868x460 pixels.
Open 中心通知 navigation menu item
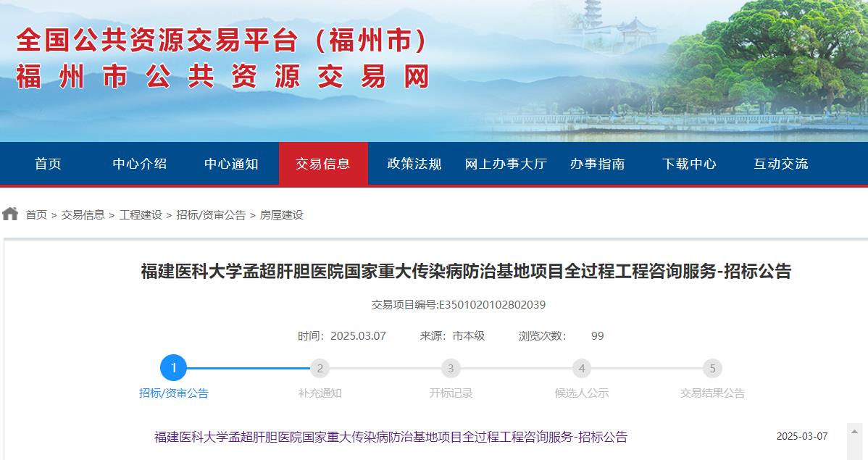[231, 164]
